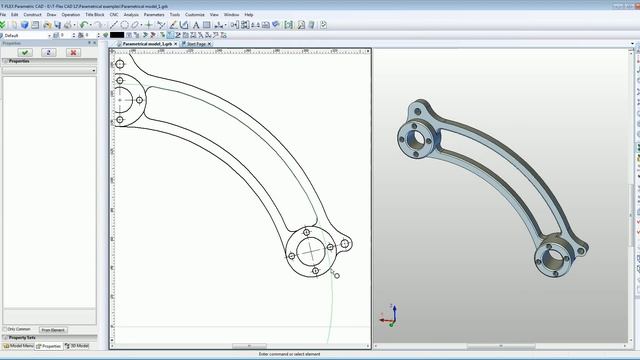640x360 pixels.
Task: Select the Parametrical model document tab
Action: click(147, 44)
